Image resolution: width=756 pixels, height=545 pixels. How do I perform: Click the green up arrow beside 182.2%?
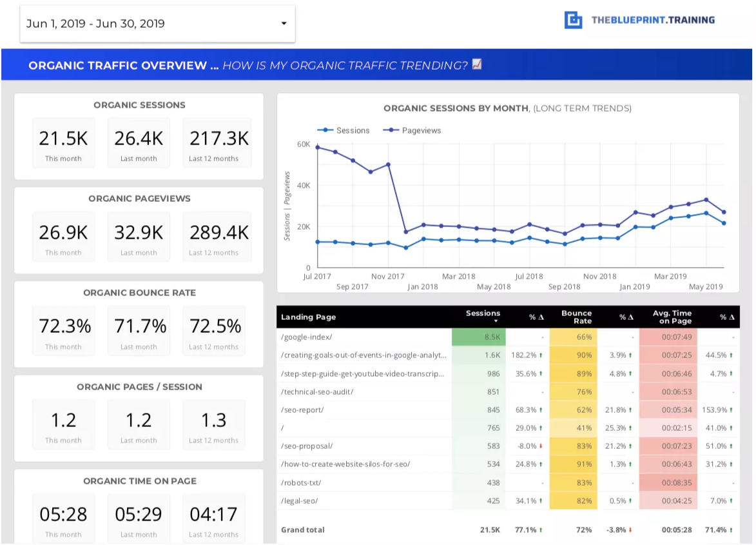[541, 355]
